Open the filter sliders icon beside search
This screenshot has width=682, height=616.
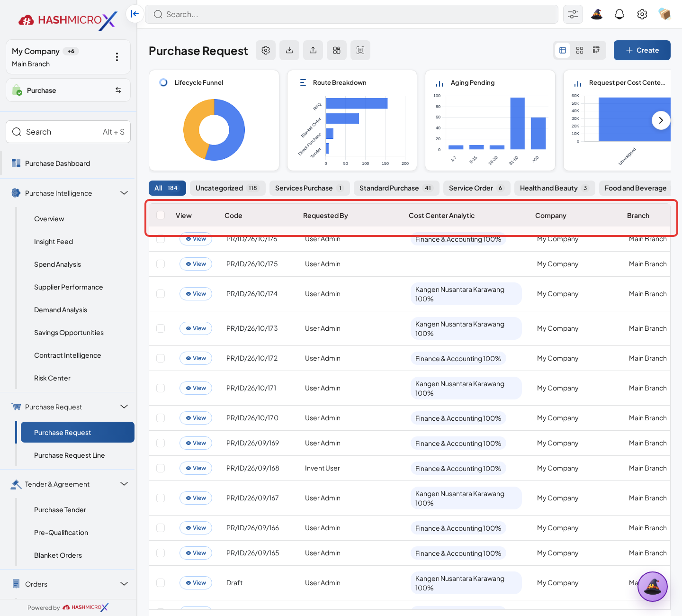click(x=573, y=14)
